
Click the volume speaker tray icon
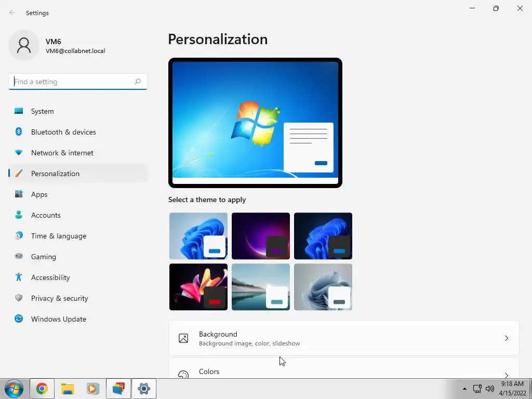490,389
